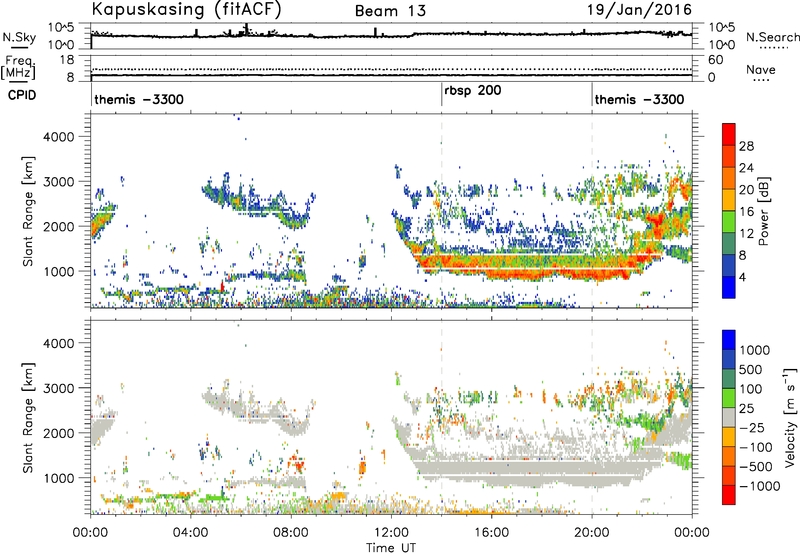This screenshot has width=800, height=554.
Task: Click the Kapuskasing (fitACF) title
Action: [x=186, y=9]
